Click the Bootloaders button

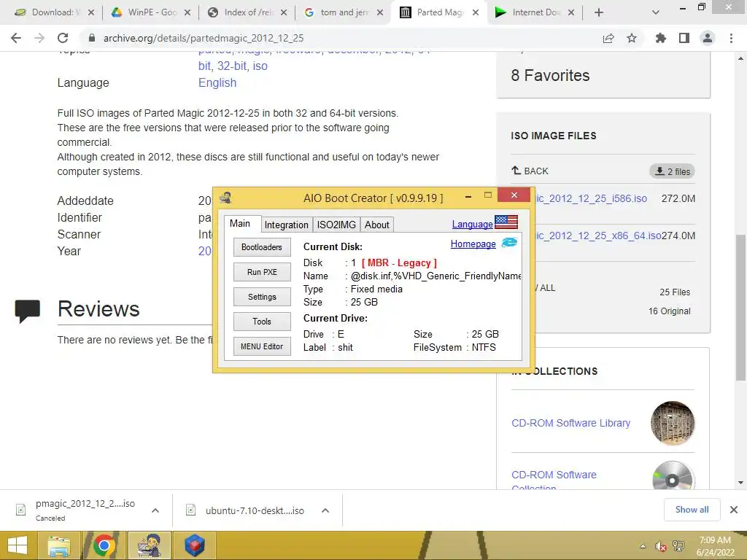click(x=262, y=247)
